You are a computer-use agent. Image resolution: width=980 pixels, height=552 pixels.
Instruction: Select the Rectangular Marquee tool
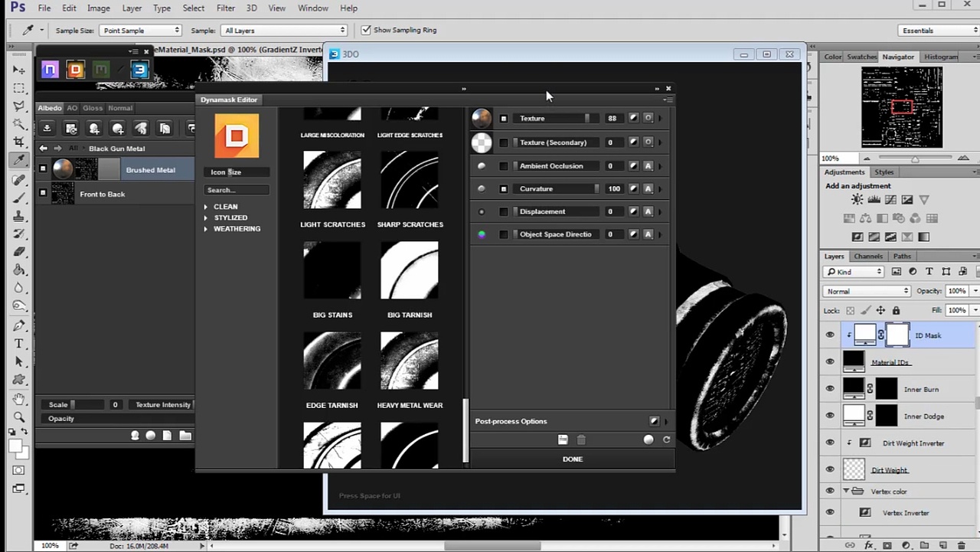point(19,88)
